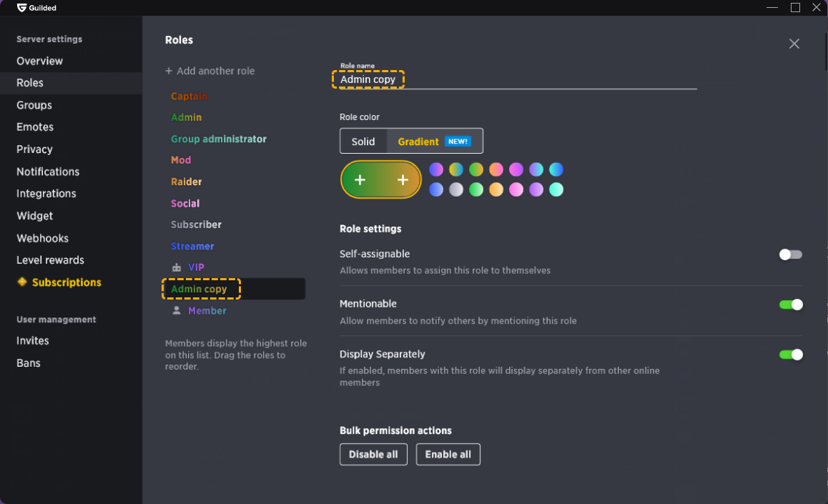Open Overview in server settings
Viewport: 828px width, 504px height.
pos(39,61)
